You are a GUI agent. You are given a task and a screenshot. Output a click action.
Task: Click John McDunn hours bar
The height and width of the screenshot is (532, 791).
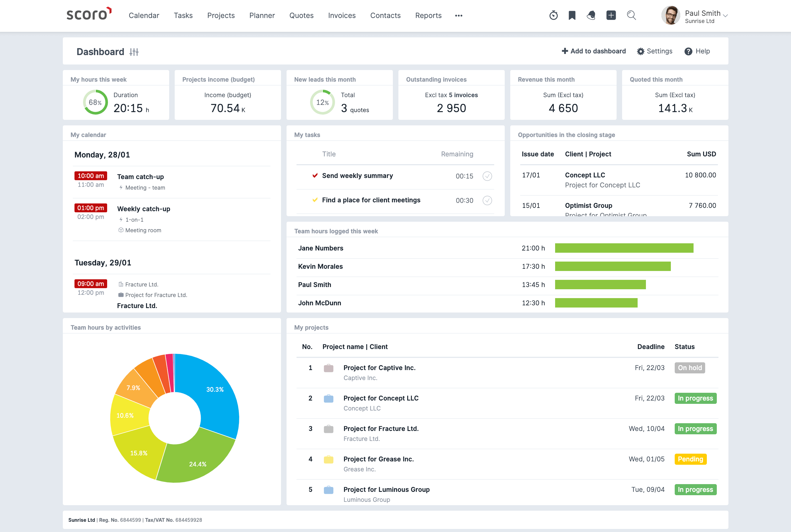(x=596, y=303)
